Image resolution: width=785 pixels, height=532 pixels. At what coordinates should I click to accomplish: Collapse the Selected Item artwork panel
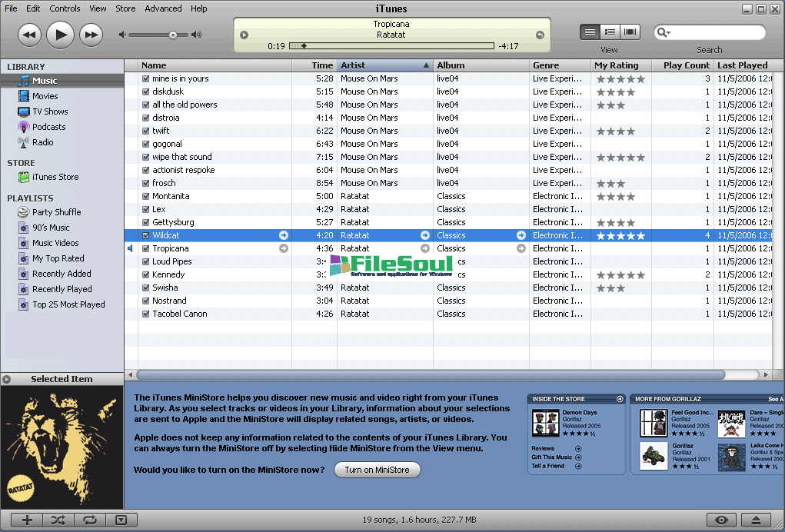[x=7, y=379]
